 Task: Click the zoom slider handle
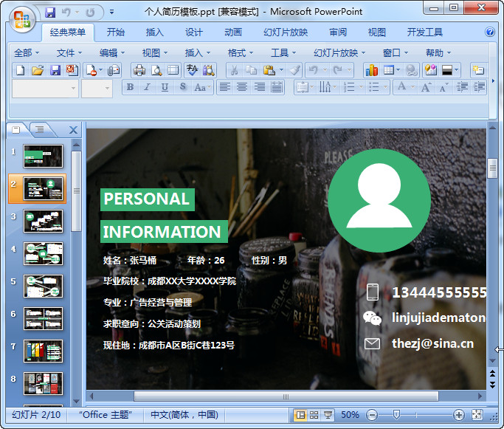[397, 415]
